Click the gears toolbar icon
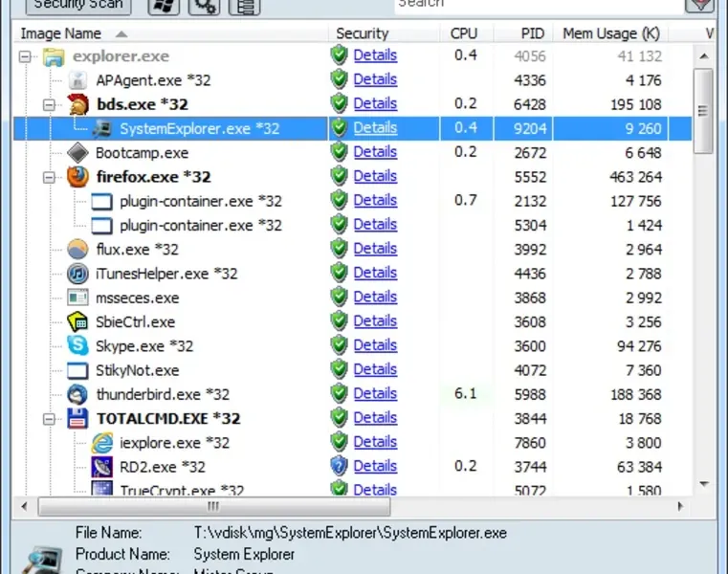728x574 pixels. pyautogui.click(x=205, y=6)
